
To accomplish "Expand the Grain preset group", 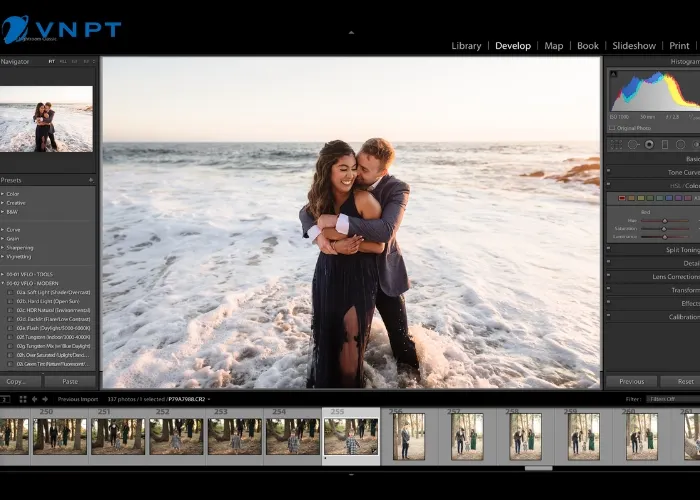I will (3, 238).
